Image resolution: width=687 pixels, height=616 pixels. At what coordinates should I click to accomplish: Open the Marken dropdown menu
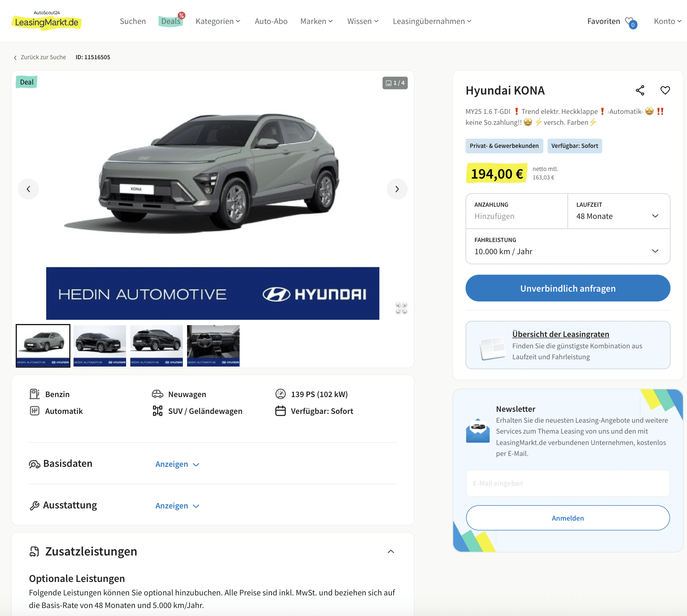point(316,21)
